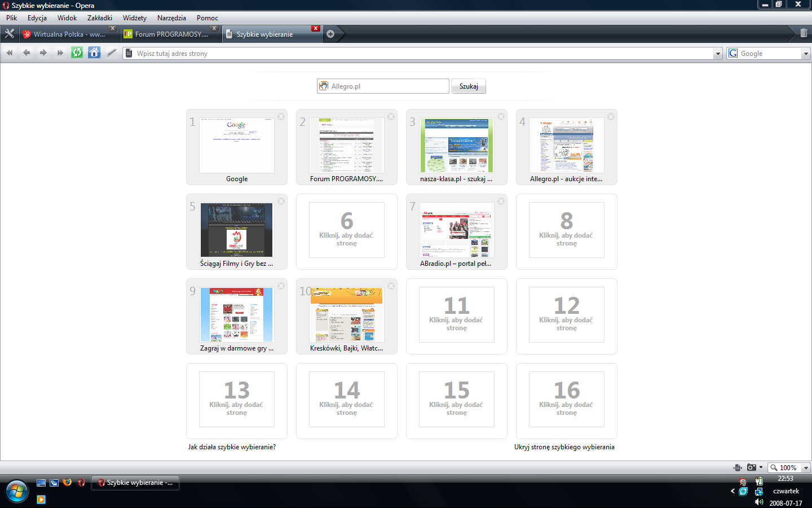
Task: Open the Allegro.pl speed dial thumbnail
Action: click(567, 146)
